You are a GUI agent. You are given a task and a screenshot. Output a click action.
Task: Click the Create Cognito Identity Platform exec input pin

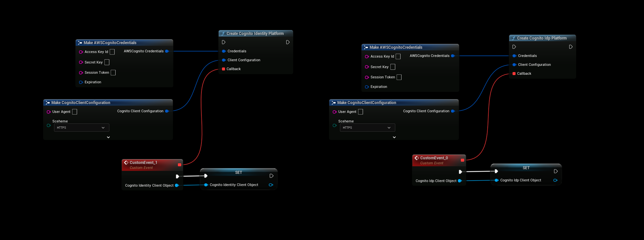pyautogui.click(x=224, y=42)
